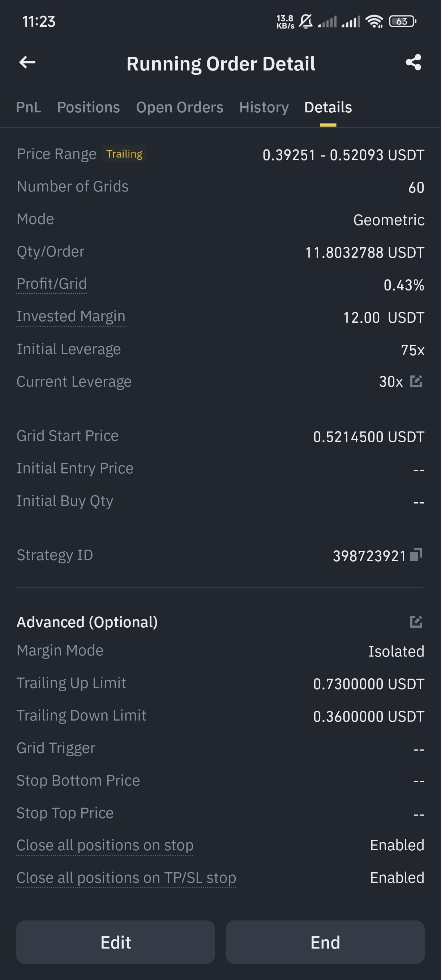Image resolution: width=441 pixels, height=980 pixels.
Task: Switch to the PnL tab
Action: click(29, 107)
